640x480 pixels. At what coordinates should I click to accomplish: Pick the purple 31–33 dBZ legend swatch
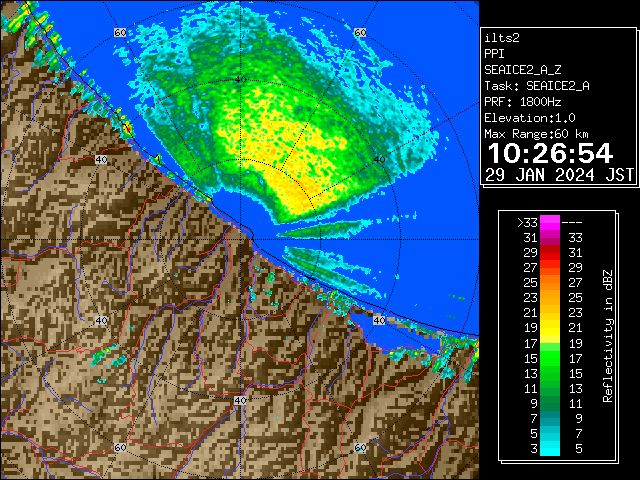(x=550, y=238)
